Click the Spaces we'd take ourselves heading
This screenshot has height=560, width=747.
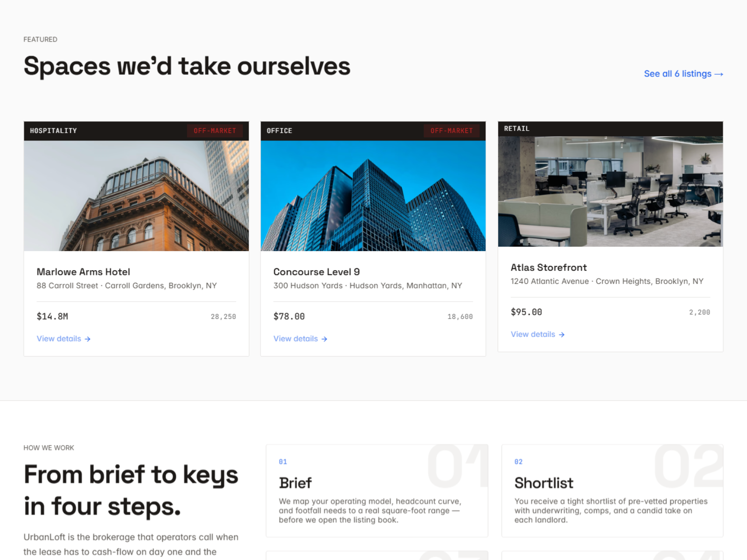[x=187, y=66]
